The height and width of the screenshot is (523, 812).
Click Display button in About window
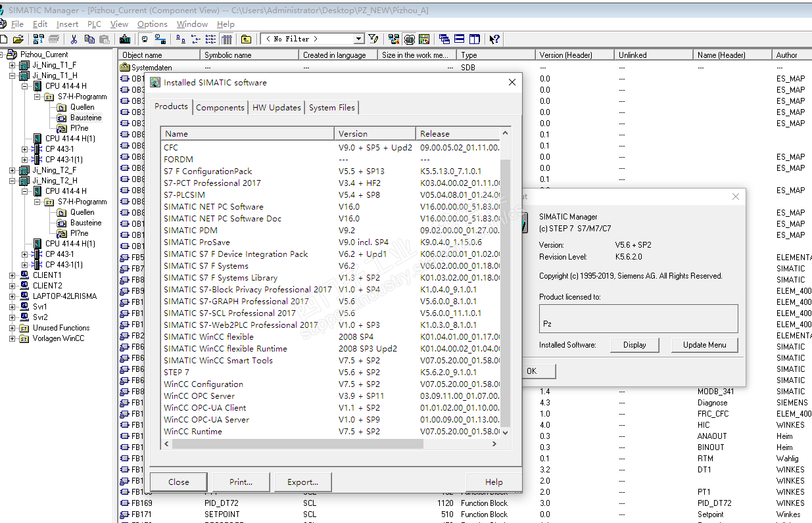click(634, 345)
